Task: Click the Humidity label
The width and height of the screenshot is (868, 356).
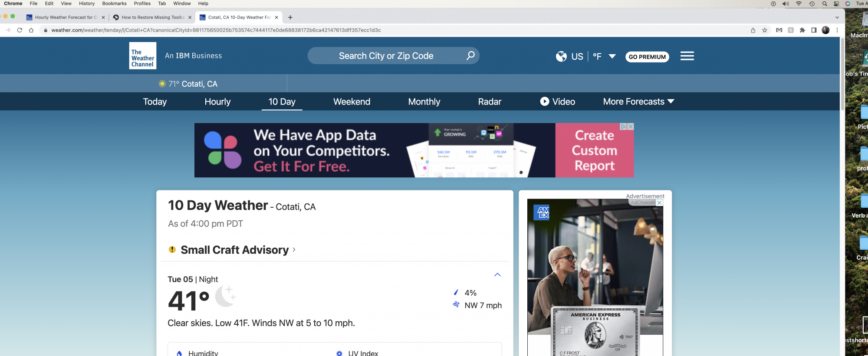Action: pos(203,353)
